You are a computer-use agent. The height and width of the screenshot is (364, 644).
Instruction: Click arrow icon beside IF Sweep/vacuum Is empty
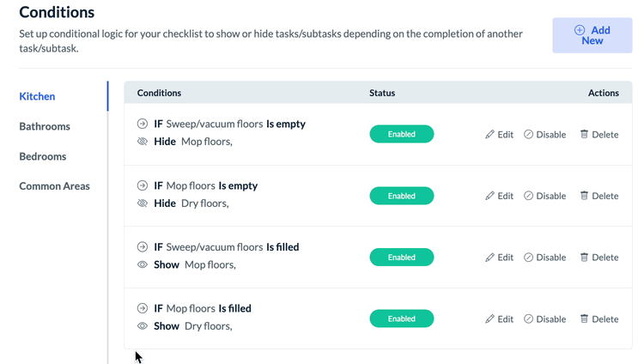pos(143,124)
